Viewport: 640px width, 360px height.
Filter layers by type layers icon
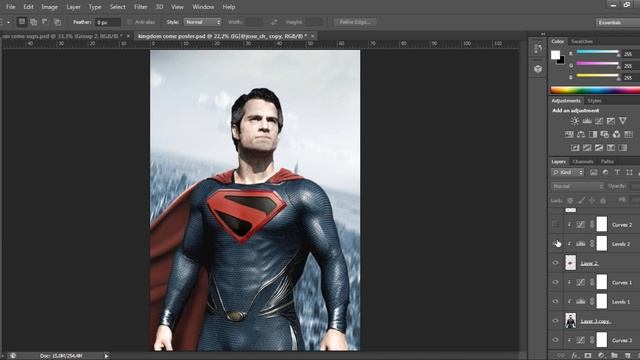pos(617,173)
